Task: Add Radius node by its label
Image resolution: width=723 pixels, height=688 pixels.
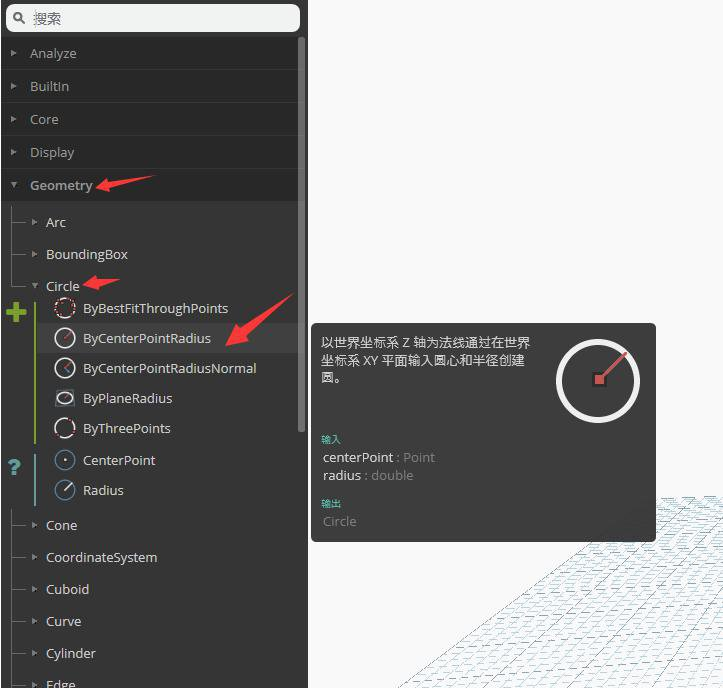Action: [x=103, y=490]
